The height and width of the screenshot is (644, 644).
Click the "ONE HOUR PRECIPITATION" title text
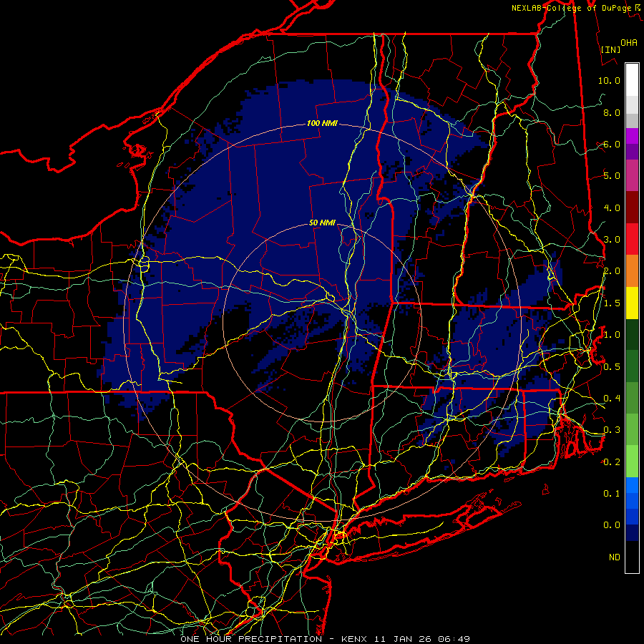pos(251,639)
